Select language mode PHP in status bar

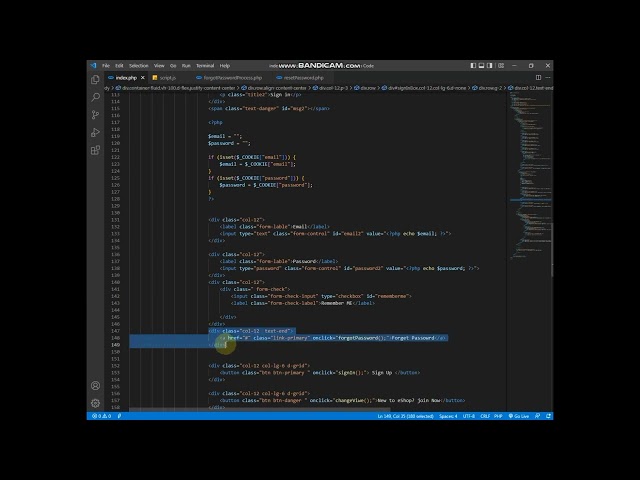click(498, 416)
